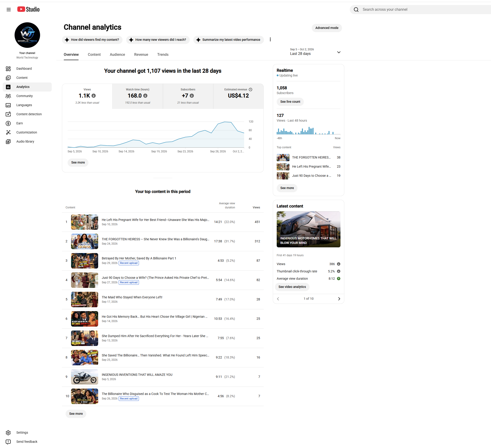Open the hamburger navigation menu
The width and height of the screenshot is (491, 448).
point(8,10)
